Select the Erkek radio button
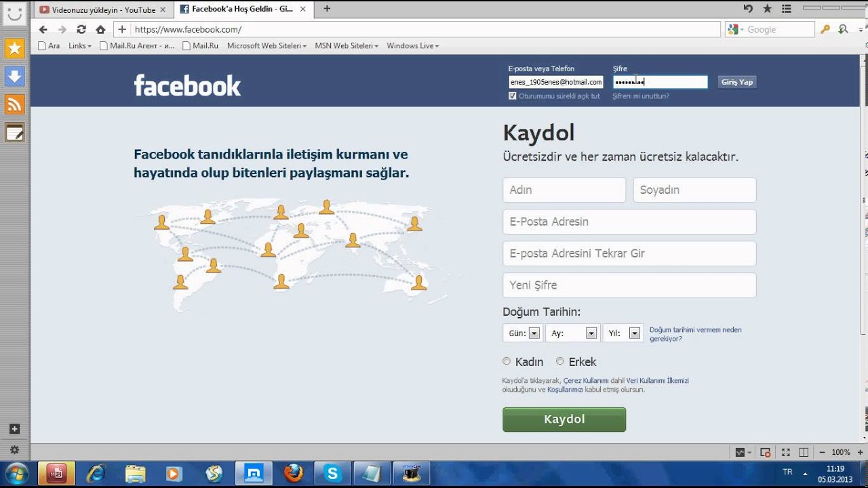The image size is (868, 488). tap(559, 361)
